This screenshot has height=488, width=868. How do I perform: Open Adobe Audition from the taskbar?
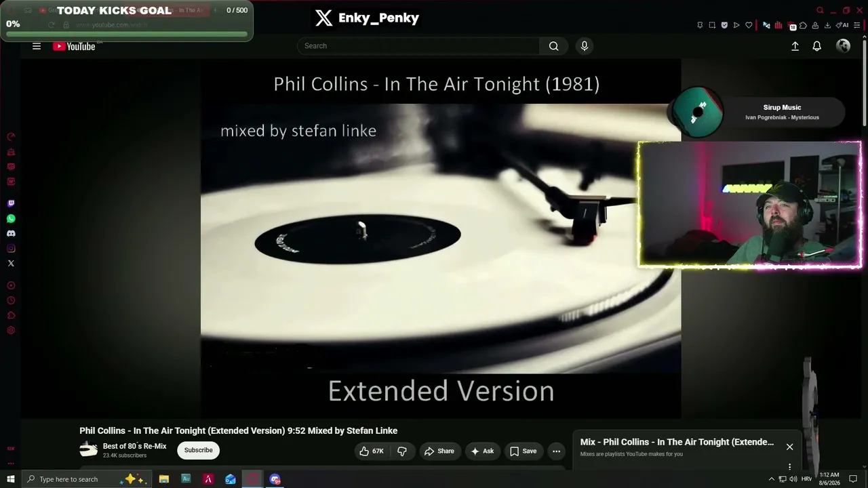[186, 479]
